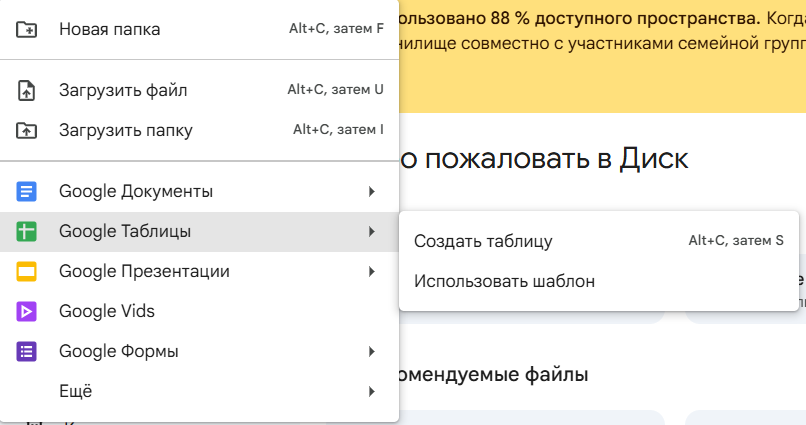806x425 pixels.
Task: Click the purple Google Vids icon
Action: click(26, 311)
